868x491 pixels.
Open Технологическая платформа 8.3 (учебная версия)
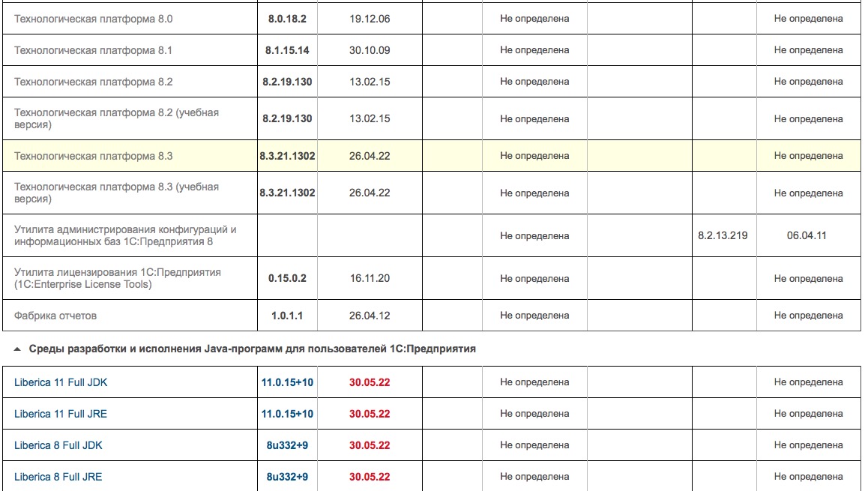tap(116, 193)
